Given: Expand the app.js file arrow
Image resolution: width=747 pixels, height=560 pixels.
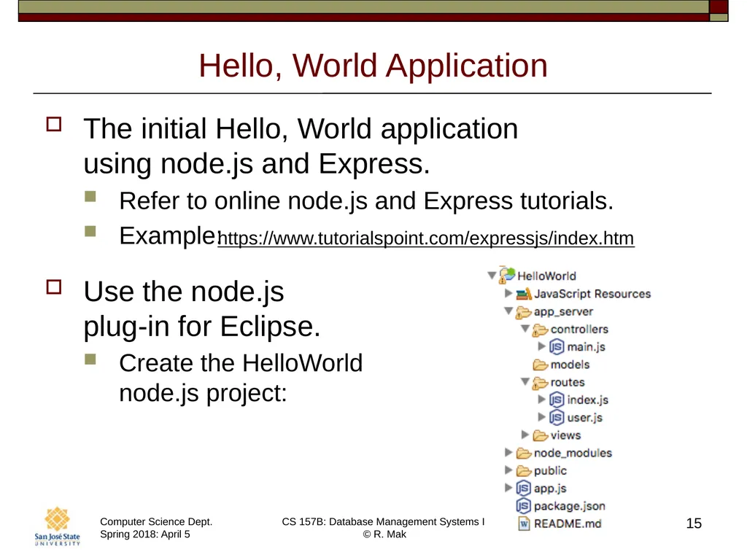Looking at the screenshot, I should (508, 488).
